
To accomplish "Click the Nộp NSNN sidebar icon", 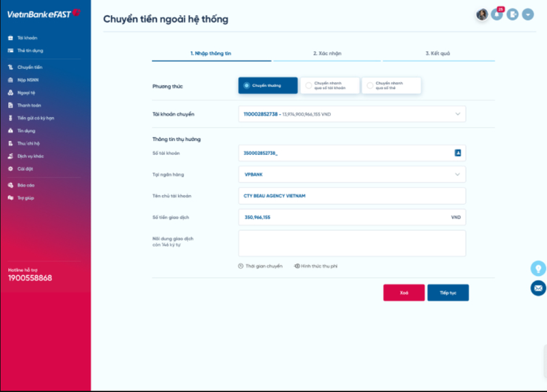I will (x=10, y=80).
